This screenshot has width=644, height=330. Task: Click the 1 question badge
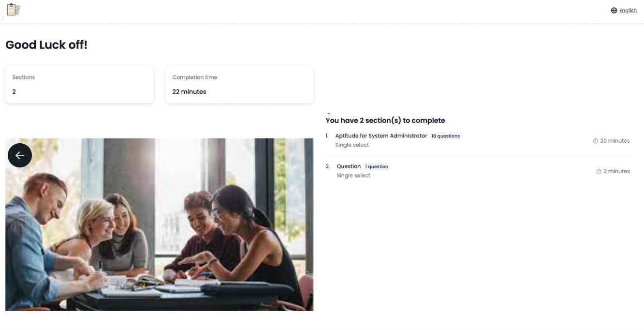pos(377,166)
